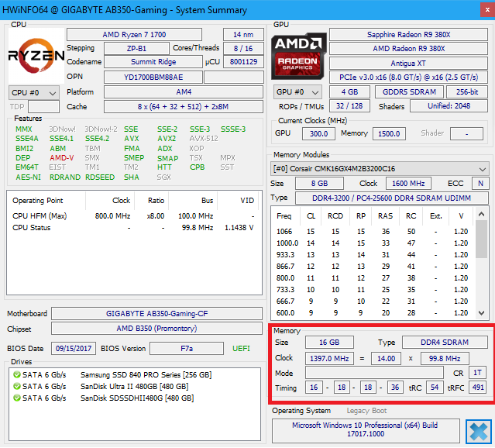Click the PCIe v3.0 x16 link field
This screenshot has height=448, width=495.
(408, 78)
